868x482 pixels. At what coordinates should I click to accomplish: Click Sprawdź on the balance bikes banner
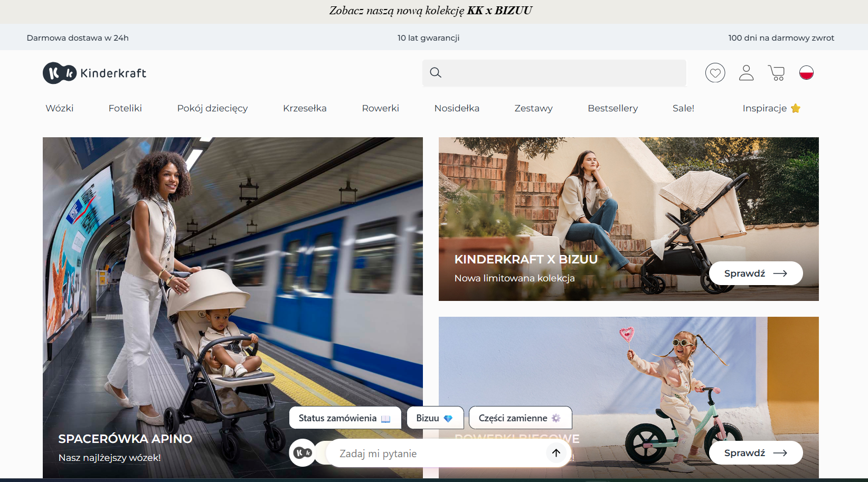point(756,453)
